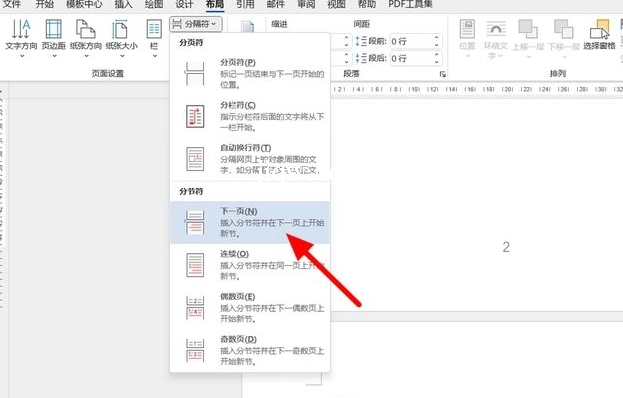Switch to the 开始 Home tab
The height and width of the screenshot is (398, 623).
pos(44,4)
